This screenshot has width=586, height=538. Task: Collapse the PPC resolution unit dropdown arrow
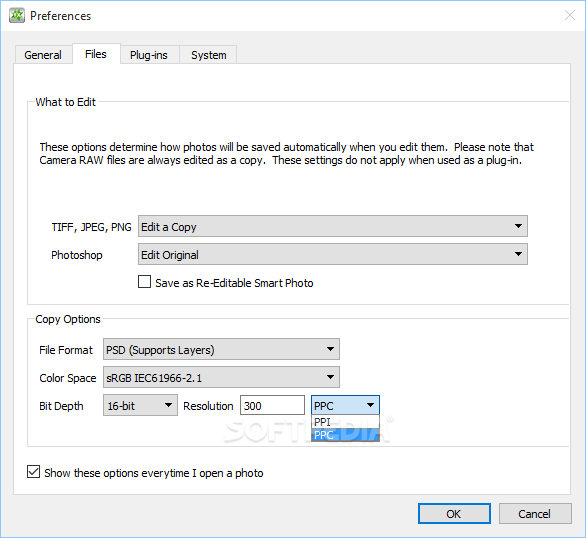pos(370,405)
